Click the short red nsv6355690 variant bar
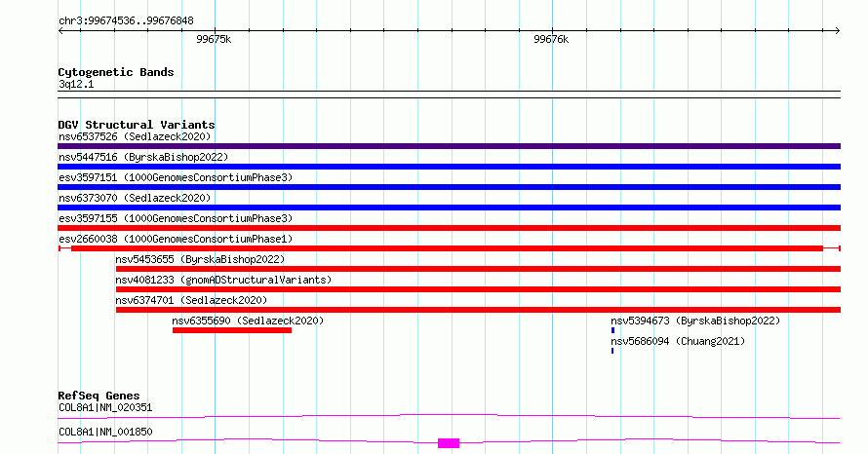Image resolution: width=868 pixels, height=454 pixels. pyautogui.click(x=232, y=330)
